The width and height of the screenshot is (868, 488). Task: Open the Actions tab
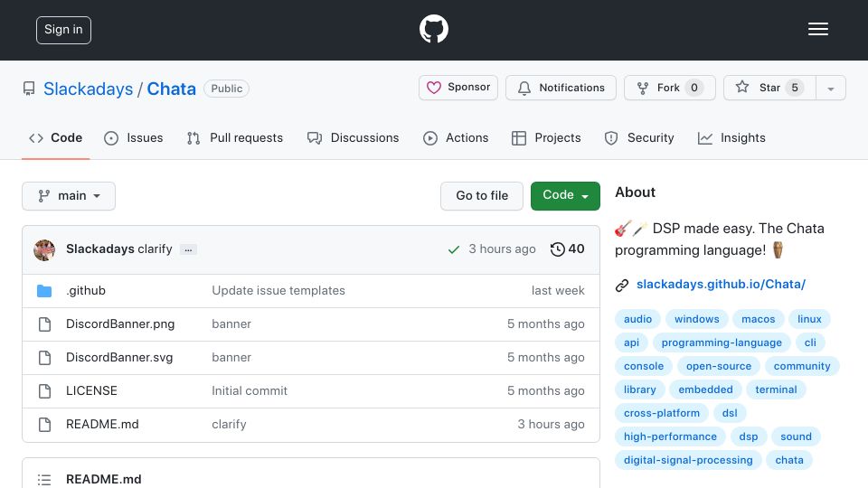pyautogui.click(x=456, y=137)
